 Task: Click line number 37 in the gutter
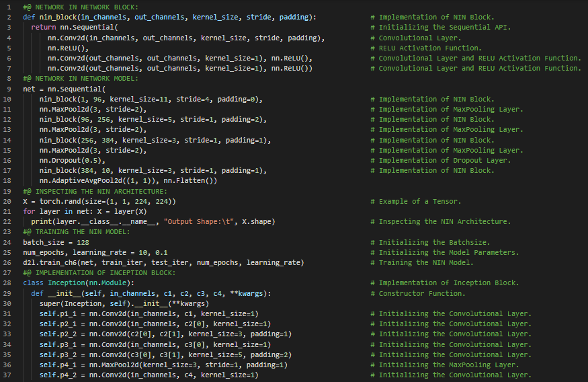[7, 375]
